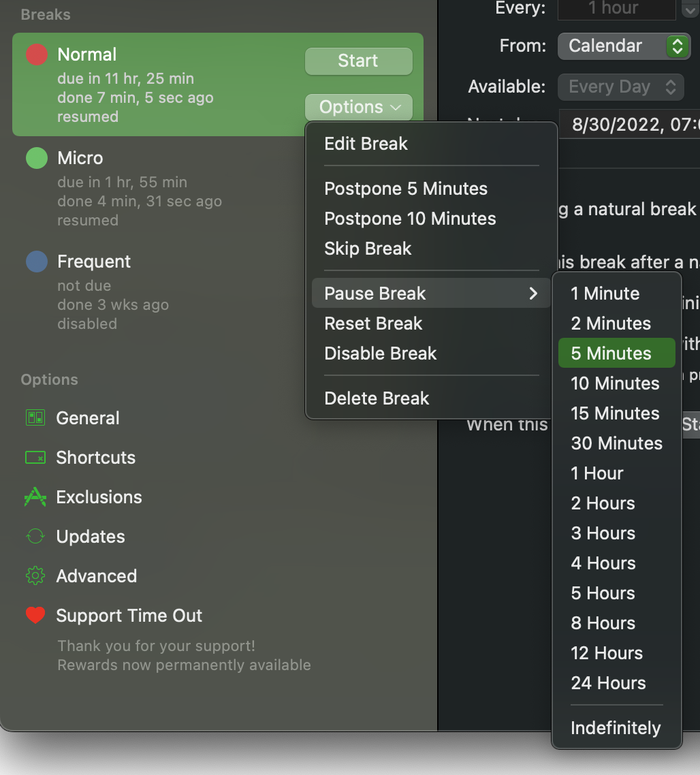This screenshot has width=700, height=775.
Task: Choose Indefinitely from pause submenu
Action: tap(616, 727)
